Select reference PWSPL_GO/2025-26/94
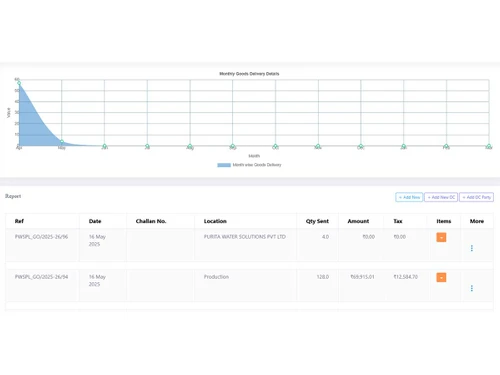 click(41, 277)
